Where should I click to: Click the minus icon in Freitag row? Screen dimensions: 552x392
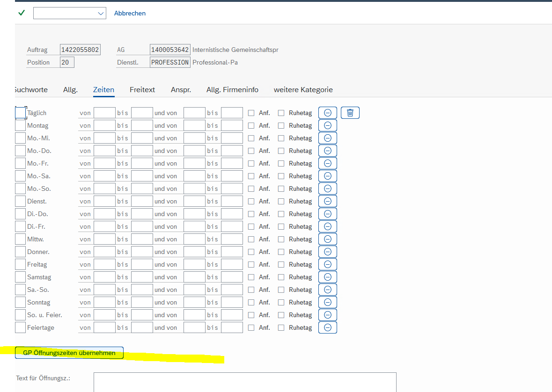coord(328,265)
